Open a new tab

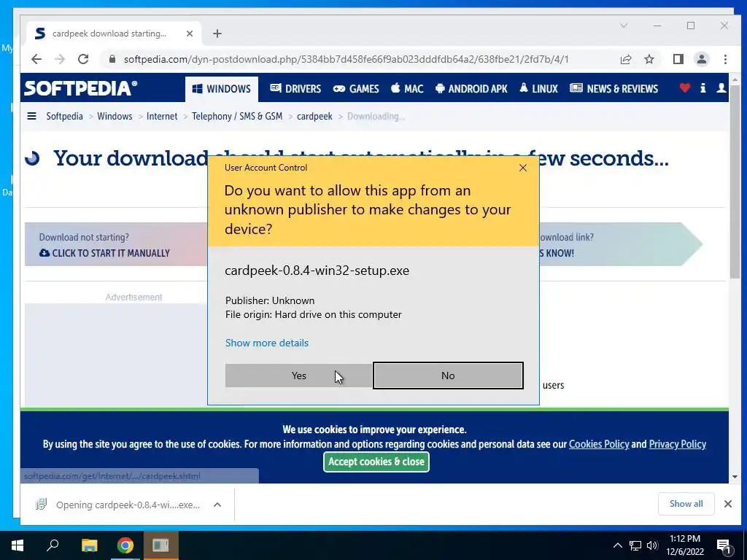(217, 34)
